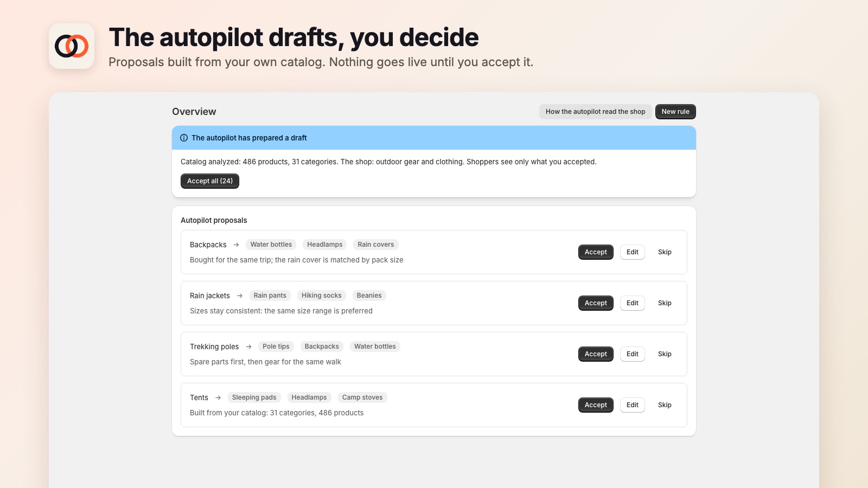The width and height of the screenshot is (868, 488).
Task: Create a New rule
Action: tap(675, 112)
